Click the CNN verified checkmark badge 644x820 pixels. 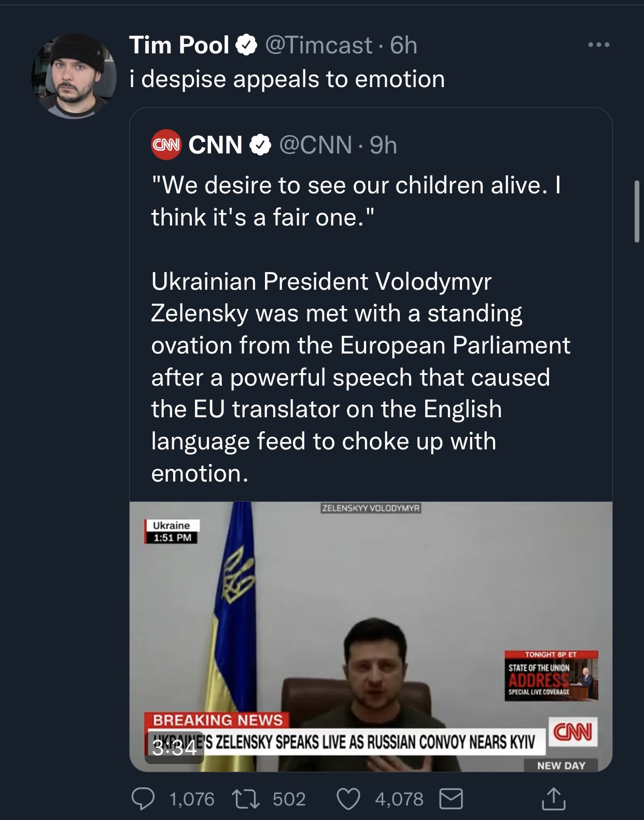point(260,145)
